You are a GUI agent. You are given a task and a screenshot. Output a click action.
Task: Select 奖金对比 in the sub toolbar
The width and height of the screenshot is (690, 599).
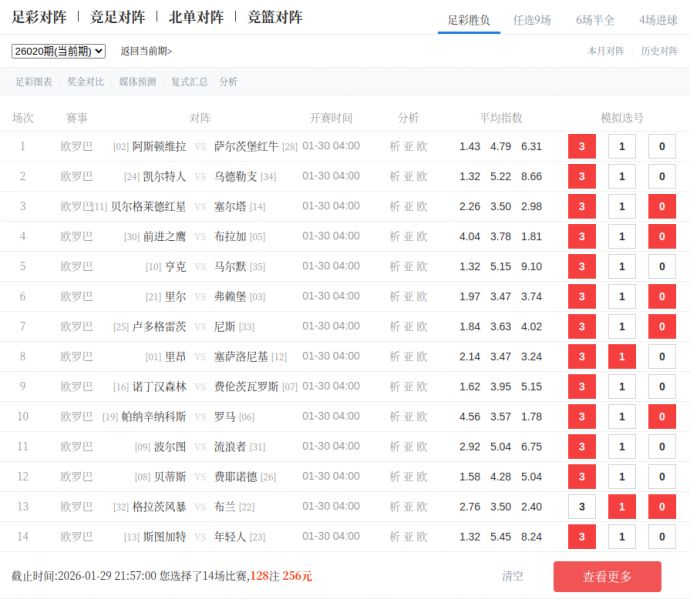[85, 82]
